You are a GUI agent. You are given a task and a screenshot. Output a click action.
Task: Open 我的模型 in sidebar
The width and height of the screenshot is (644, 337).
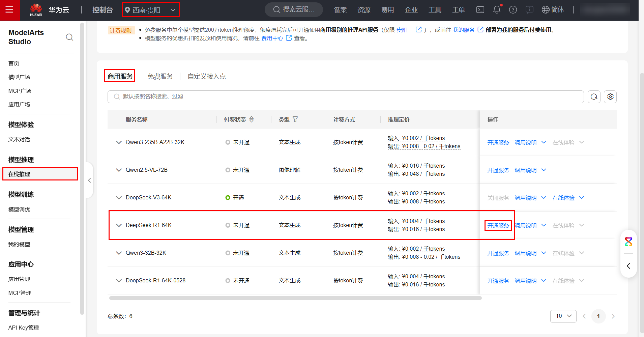19,244
